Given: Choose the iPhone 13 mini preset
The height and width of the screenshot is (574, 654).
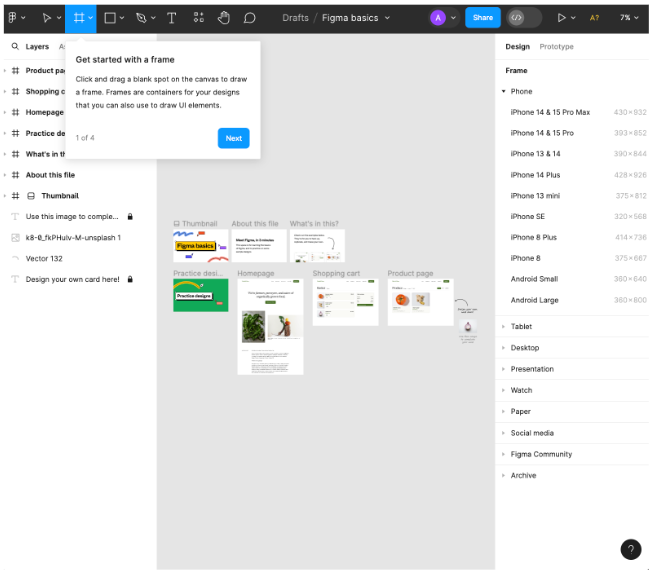Looking at the screenshot, I should coord(578,196).
